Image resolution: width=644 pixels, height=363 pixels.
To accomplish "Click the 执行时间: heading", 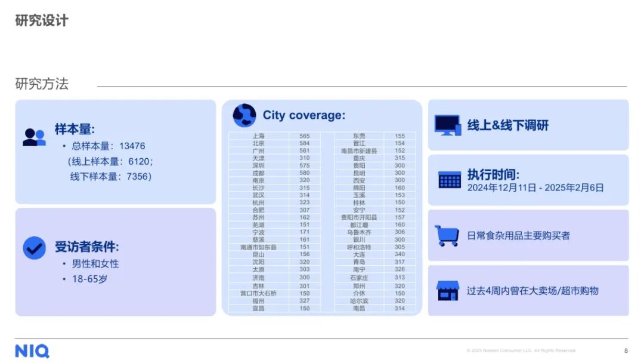I will (493, 174).
